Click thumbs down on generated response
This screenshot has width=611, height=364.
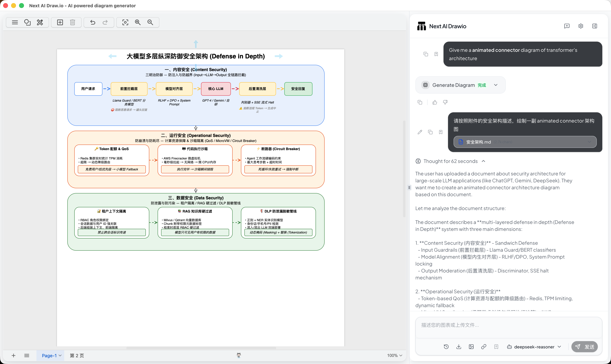coord(445,102)
